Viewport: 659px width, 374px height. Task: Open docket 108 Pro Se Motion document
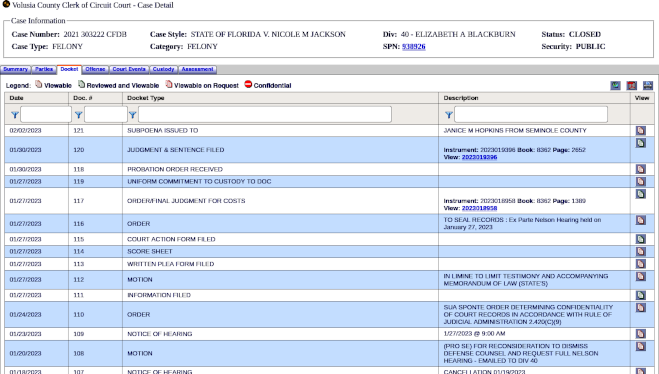[641, 346]
